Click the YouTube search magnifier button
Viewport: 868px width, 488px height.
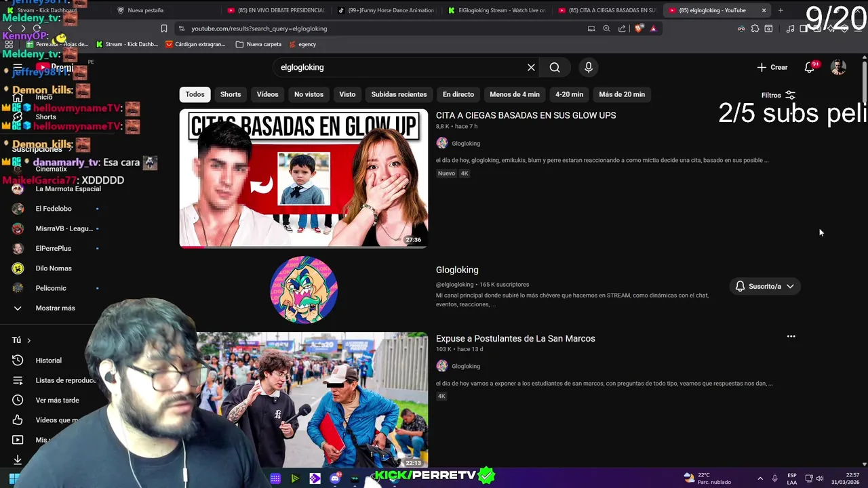click(x=555, y=67)
